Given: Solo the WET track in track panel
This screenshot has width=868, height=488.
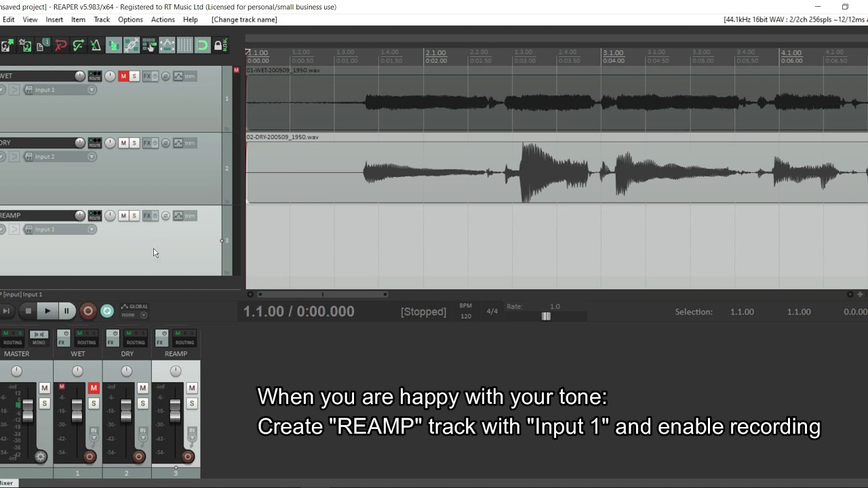Looking at the screenshot, I should tap(134, 76).
